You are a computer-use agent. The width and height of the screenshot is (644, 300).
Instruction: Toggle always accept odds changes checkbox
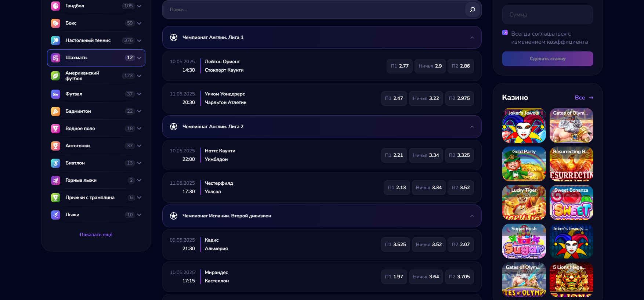[505, 33]
